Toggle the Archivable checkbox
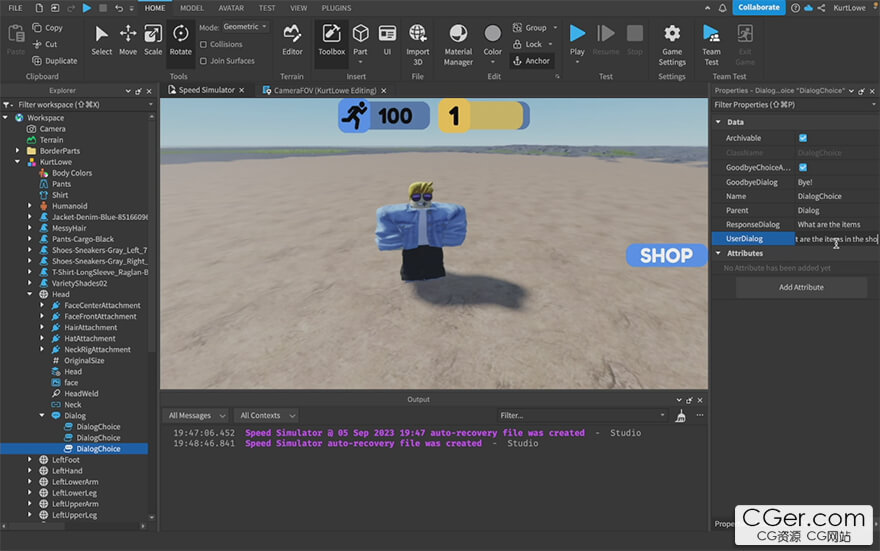The width and height of the screenshot is (880, 551). tap(803, 138)
